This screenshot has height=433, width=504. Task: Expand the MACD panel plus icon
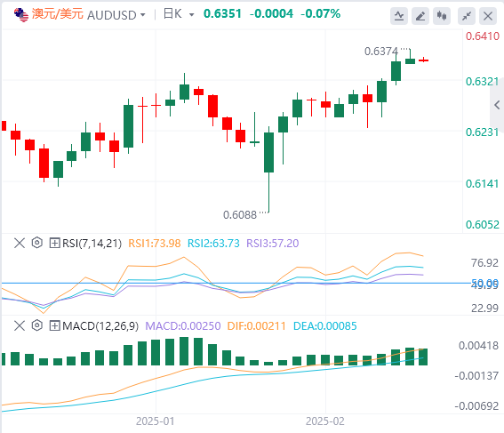tap(54, 325)
